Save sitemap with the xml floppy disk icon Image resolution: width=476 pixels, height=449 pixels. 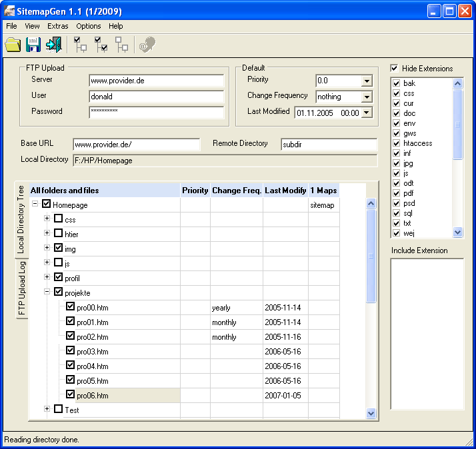[33, 45]
